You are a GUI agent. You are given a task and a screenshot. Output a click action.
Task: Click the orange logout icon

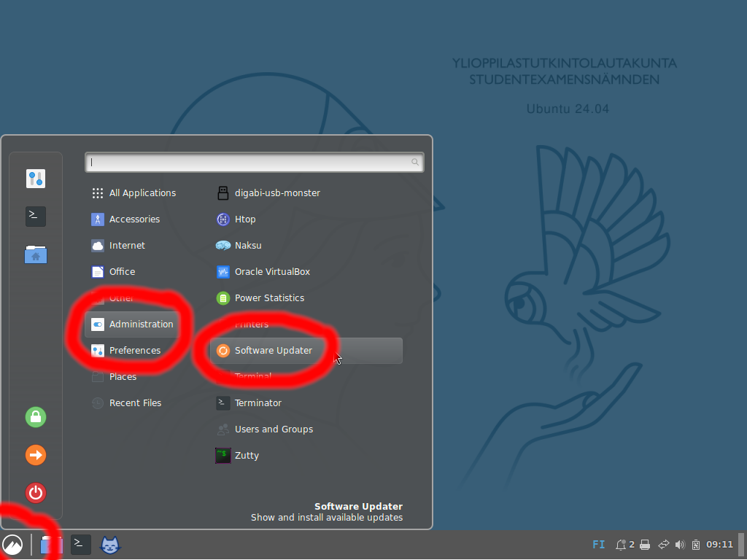[x=36, y=455]
